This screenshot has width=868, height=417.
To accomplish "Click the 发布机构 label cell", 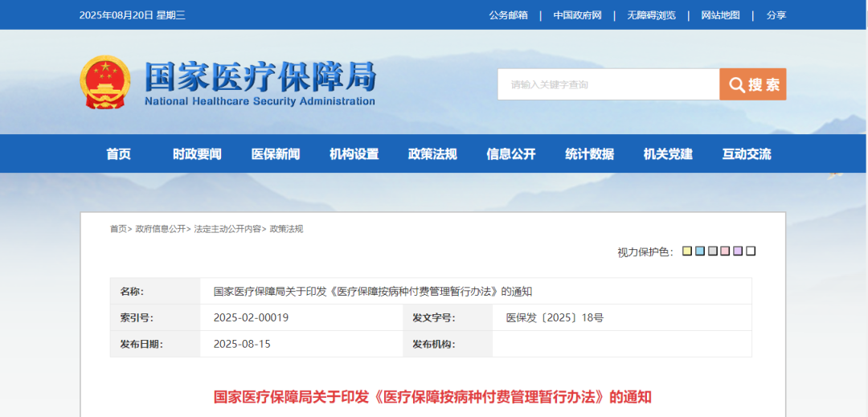I will point(448,344).
